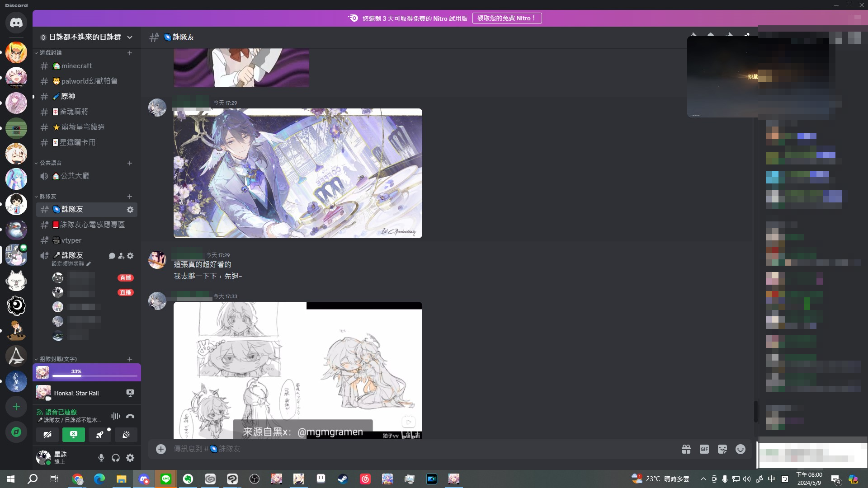
Task: Open the vtyper channel
Action: click(x=87, y=240)
